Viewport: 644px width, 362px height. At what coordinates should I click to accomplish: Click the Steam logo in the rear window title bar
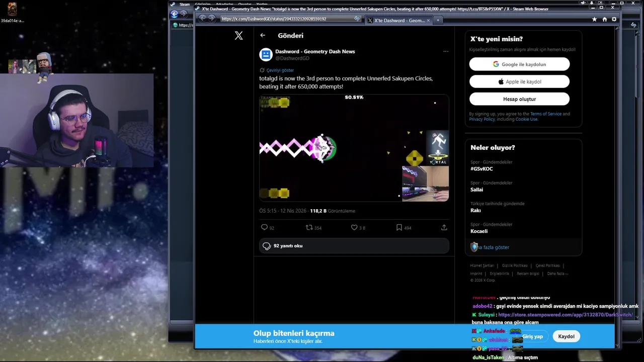pyautogui.click(x=173, y=4)
